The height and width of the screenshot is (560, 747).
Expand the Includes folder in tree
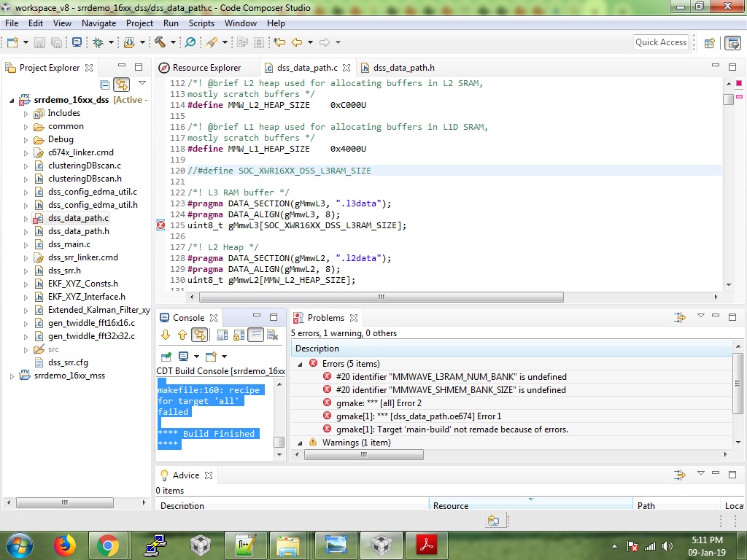tap(26, 114)
